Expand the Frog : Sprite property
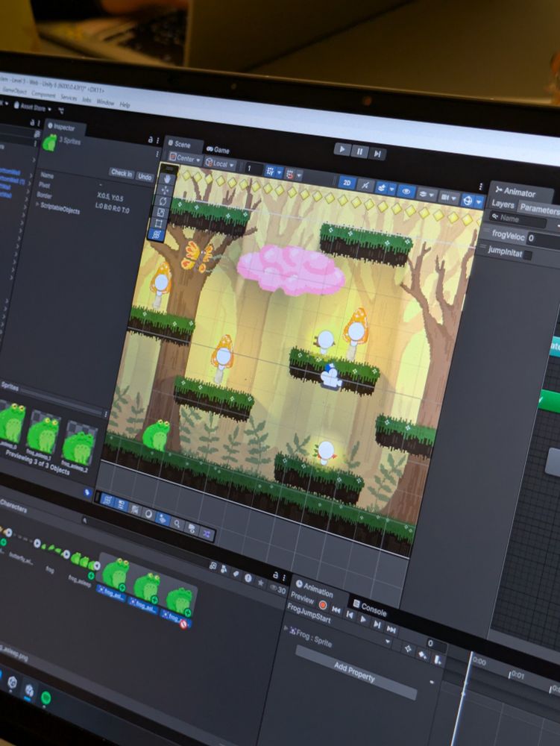This screenshot has height=746, width=560. [x=286, y=629]
